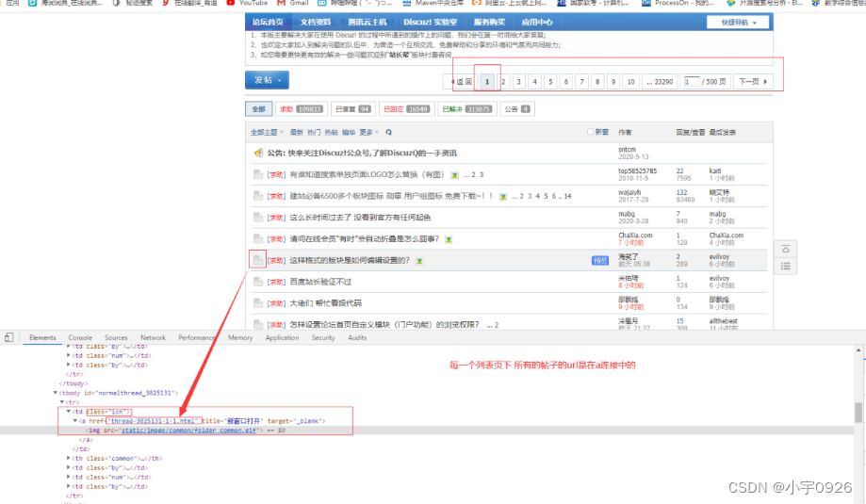Toggle the DevTools device toolbar icon
This screenshot has width=866, height=504.
8,337
